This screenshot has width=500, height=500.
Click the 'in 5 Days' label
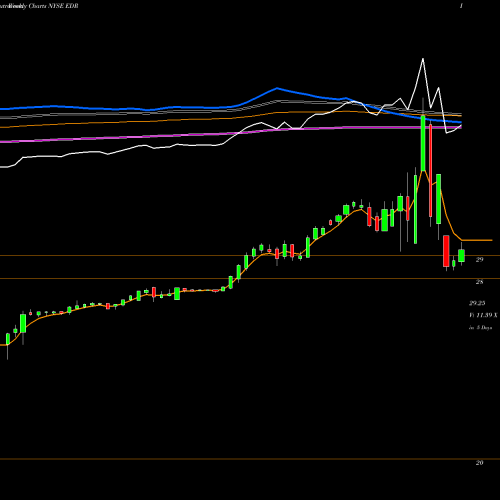coord(480,328)
